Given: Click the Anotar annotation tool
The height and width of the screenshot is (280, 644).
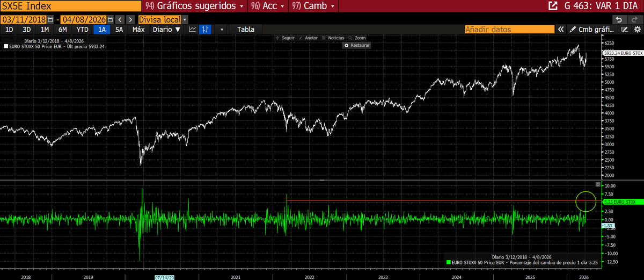Looking at the screenshot, I should point(308,38).
